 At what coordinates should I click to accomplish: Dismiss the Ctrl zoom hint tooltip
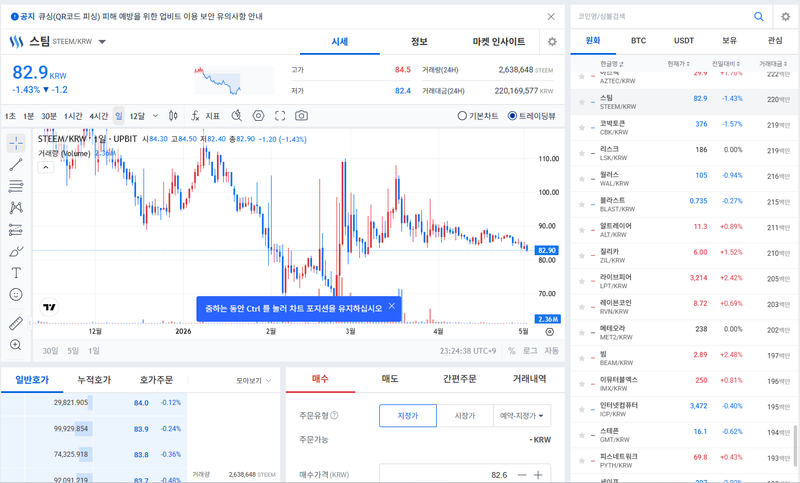tap(392, 306)
